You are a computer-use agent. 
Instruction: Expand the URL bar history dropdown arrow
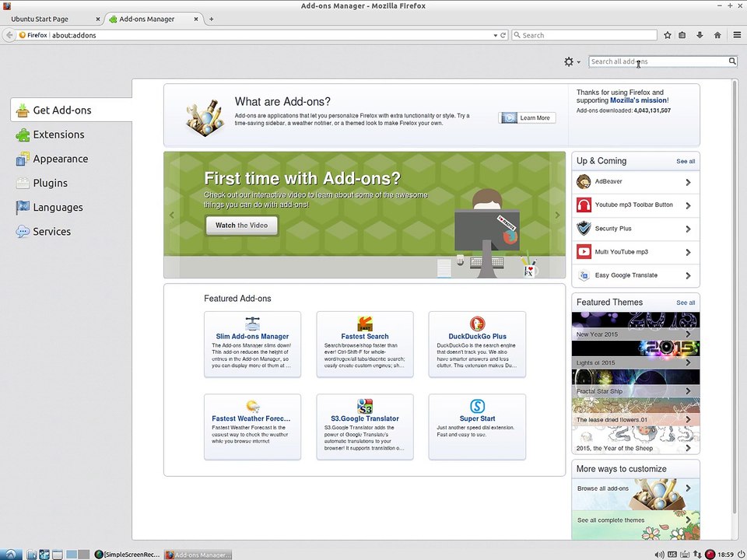(x=495, y=35)
